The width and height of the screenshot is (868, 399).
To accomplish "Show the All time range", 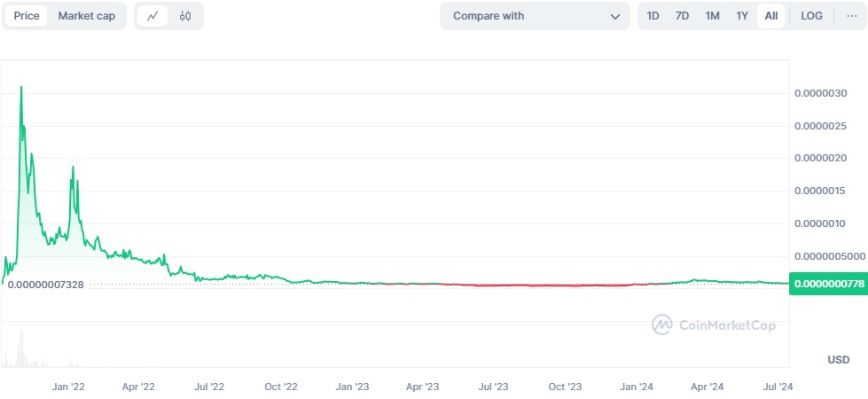I will [x=771, y=16].
